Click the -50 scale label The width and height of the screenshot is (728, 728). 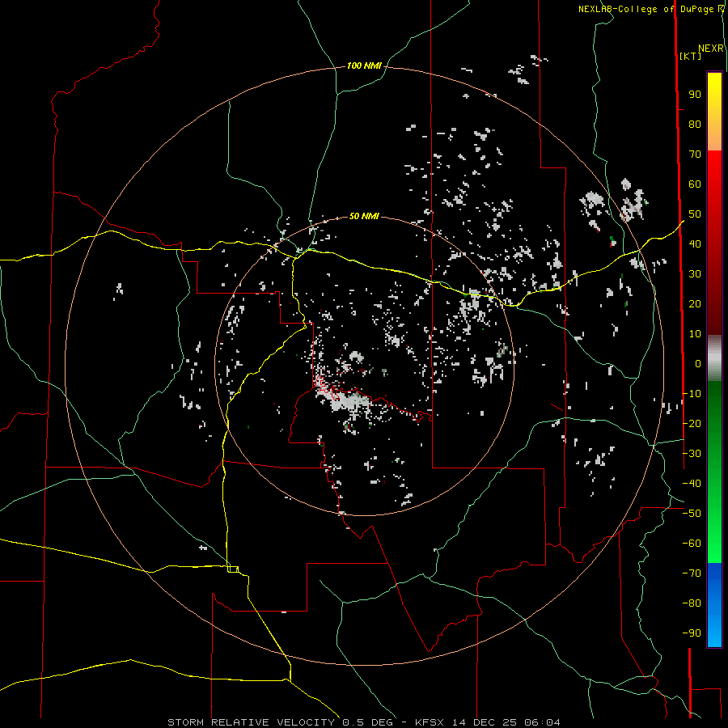(x=692, y=514)
